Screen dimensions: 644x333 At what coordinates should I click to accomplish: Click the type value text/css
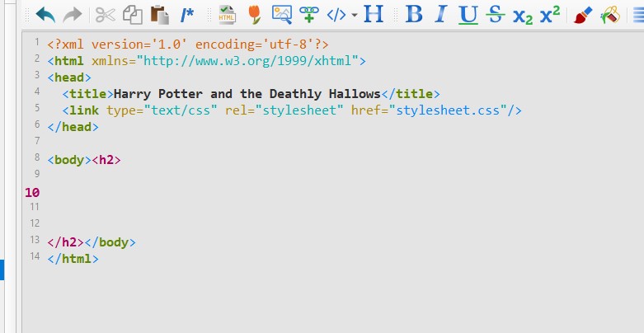(181, 110)
